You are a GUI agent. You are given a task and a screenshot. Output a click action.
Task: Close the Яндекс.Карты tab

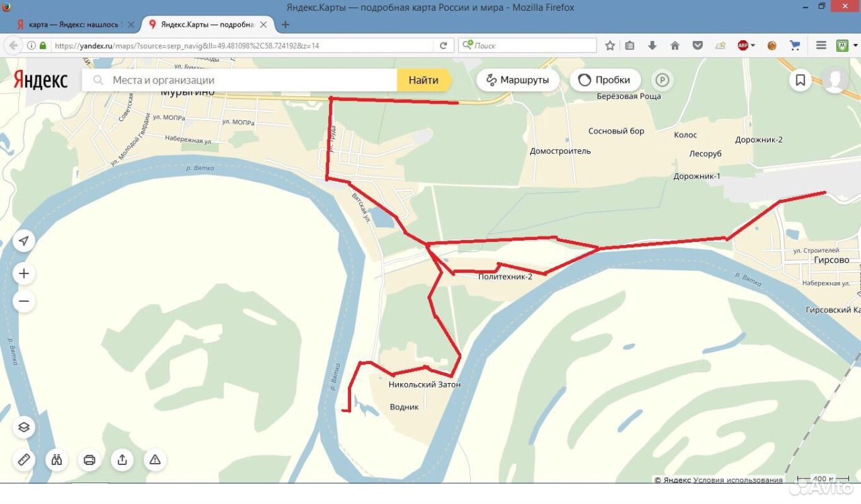tap(264, 24)
